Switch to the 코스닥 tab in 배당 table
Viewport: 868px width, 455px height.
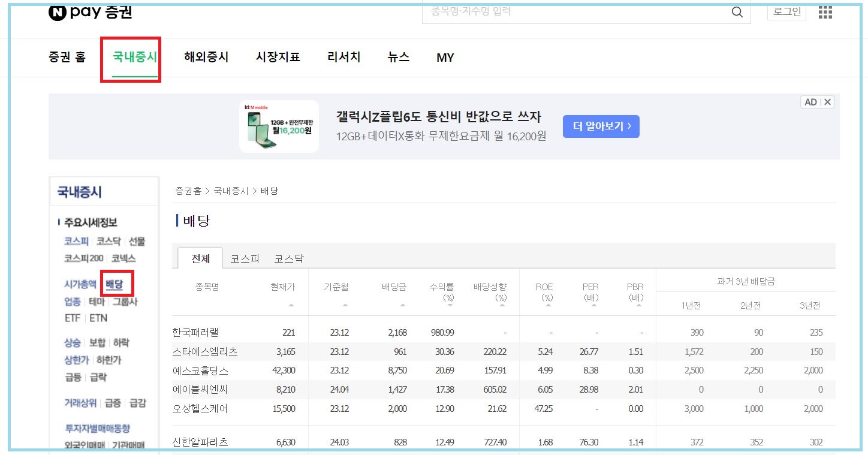tap(290, 258)
